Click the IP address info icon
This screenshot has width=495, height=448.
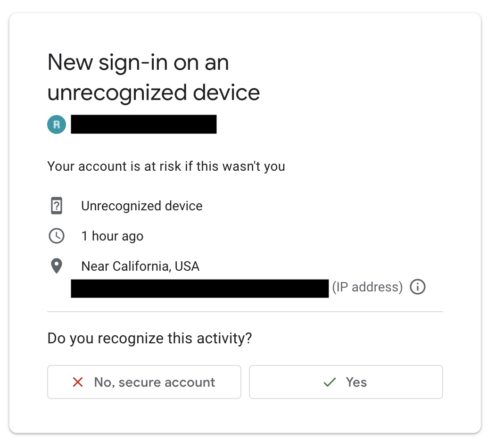click(x=417, y=287)
